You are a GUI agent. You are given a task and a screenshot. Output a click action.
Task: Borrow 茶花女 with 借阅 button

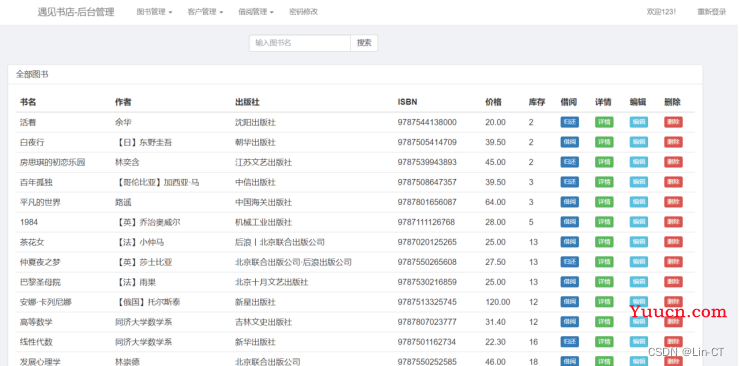pos(570,242)
